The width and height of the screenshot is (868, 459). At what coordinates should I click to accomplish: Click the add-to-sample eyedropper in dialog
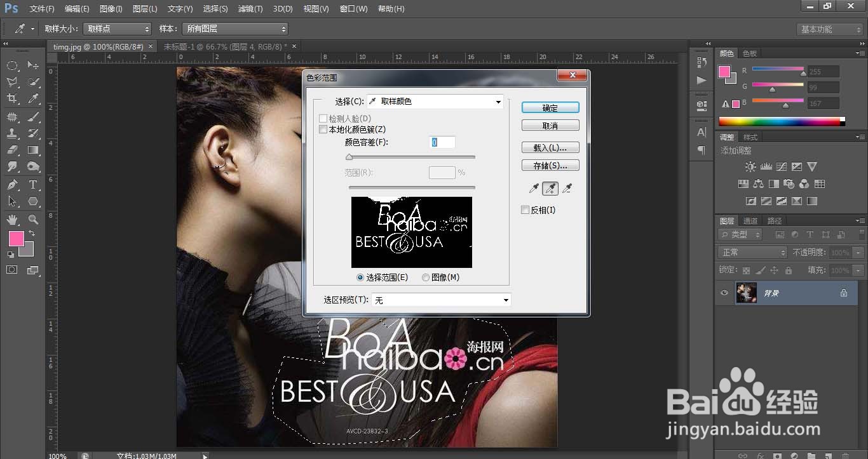[x=550, y=188]
